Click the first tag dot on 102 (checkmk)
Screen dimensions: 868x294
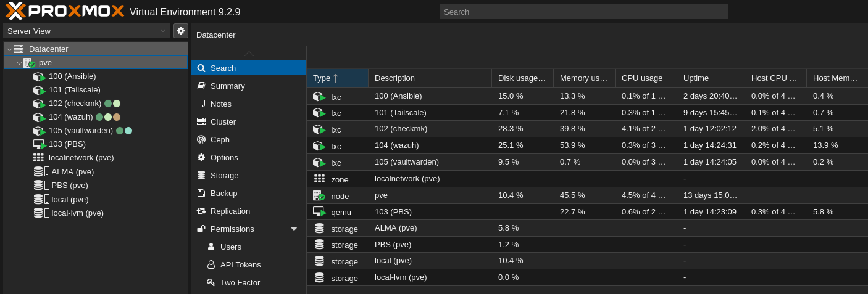[108, 104]
